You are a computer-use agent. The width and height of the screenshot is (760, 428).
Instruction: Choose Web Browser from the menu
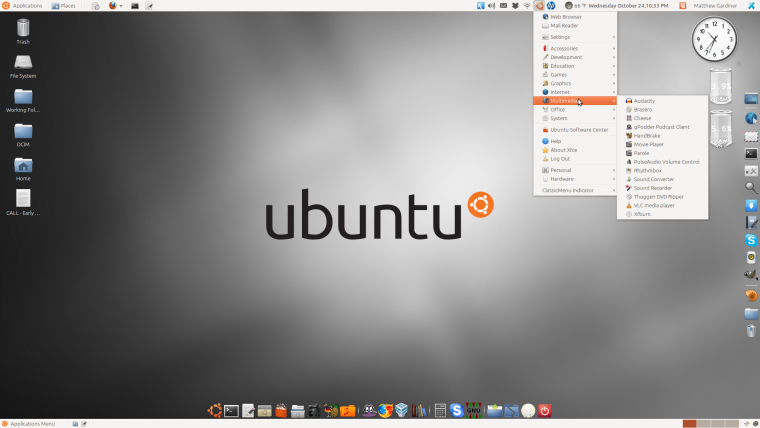tap(575, 16)
